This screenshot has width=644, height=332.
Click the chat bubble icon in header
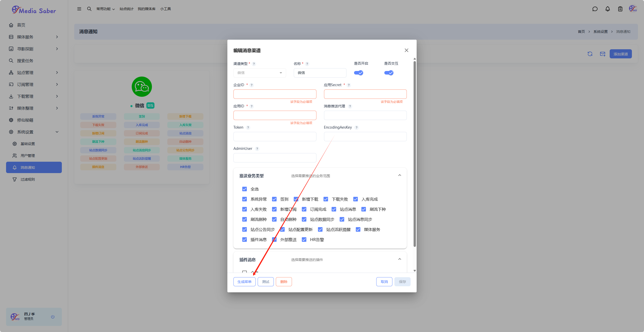[595, 9]
